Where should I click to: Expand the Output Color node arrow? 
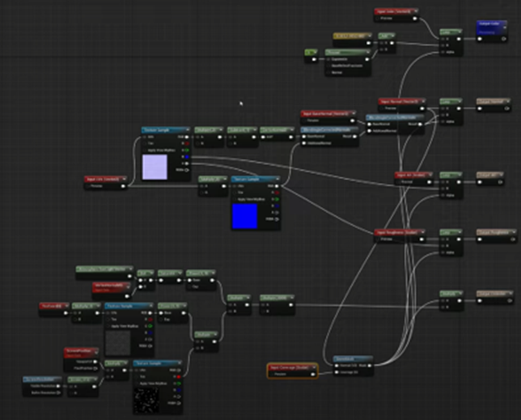point(505,28)
